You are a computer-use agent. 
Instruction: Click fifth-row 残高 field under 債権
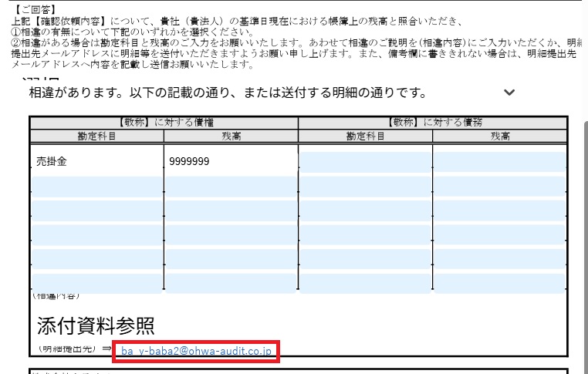pyautogui.click(x=230, y=259)
